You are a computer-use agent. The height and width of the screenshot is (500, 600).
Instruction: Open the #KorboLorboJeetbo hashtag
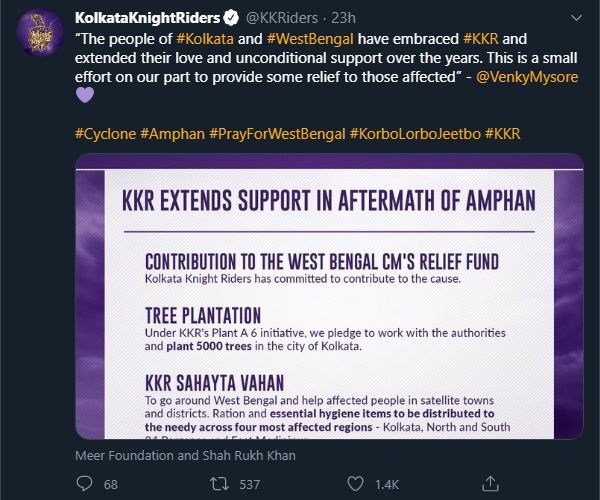click(x=415, y=134)
